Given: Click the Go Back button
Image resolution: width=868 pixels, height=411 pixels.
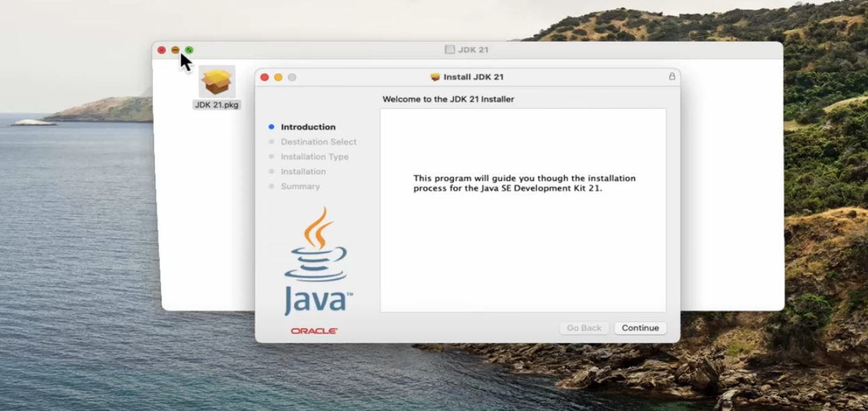Looking at the screenshot, I should tap(584, 328).
